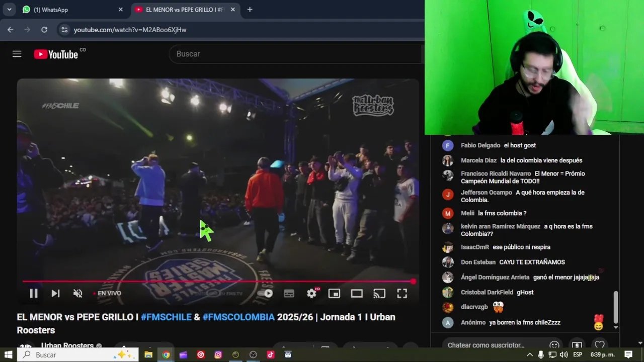644x362 pixels.
Task: Open the emoji picker in chat
Action: [x=554, y=345]
